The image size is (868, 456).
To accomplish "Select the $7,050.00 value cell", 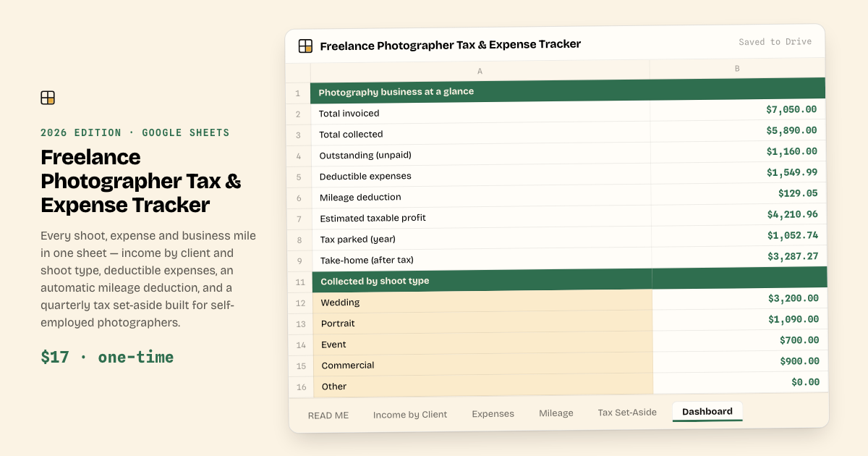I will pos(738,110).
